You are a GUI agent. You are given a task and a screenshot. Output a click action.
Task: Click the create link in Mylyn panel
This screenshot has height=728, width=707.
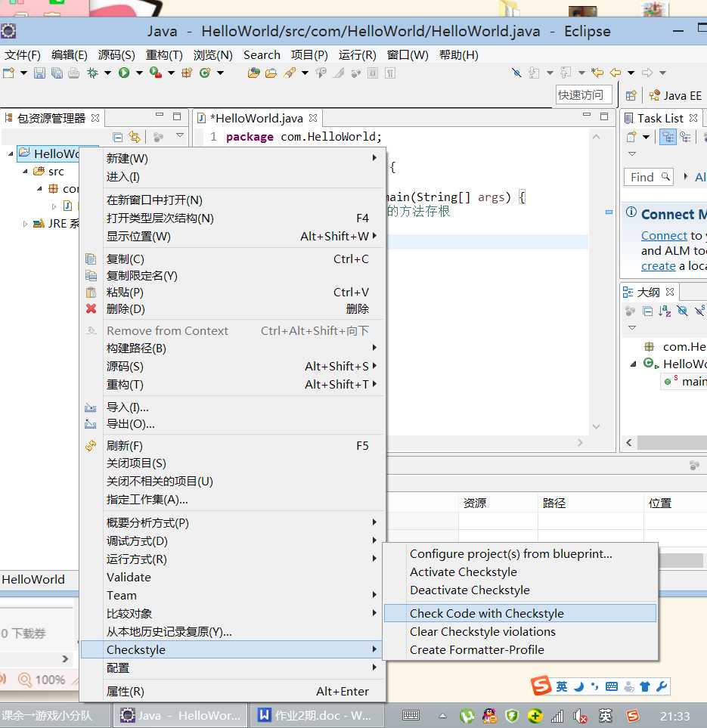[658, 266]
